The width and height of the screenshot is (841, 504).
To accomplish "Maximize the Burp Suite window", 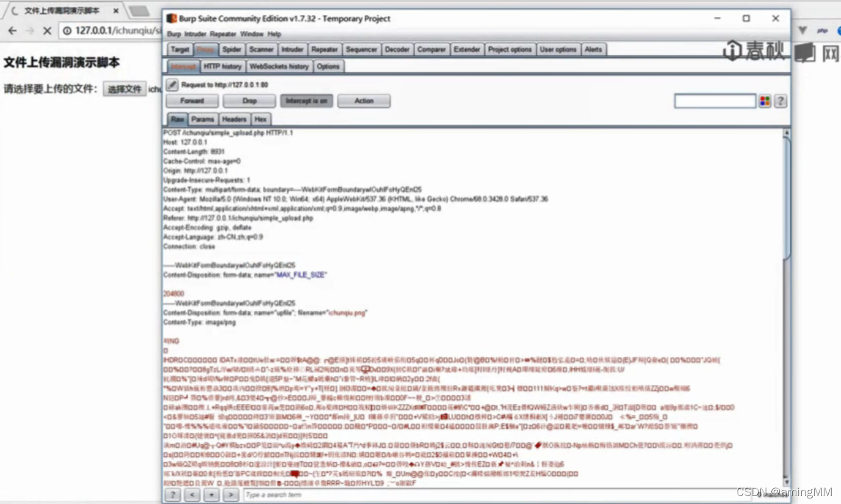I will tap(746, 18).
